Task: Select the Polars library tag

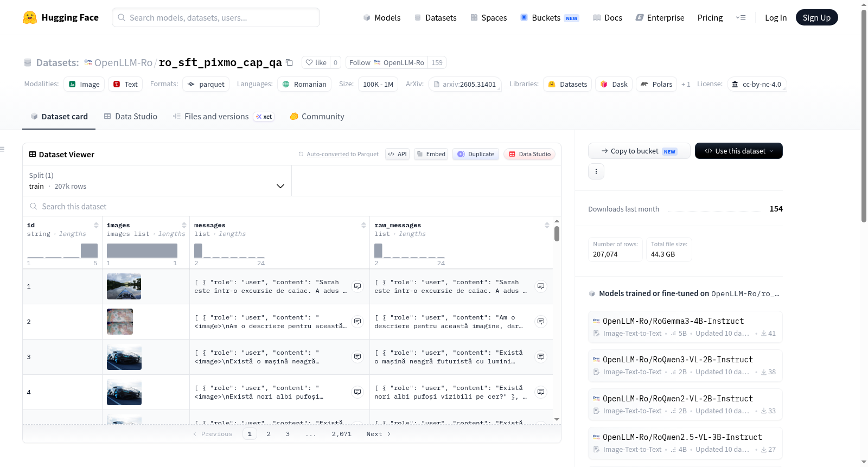Action: (656, 84)
